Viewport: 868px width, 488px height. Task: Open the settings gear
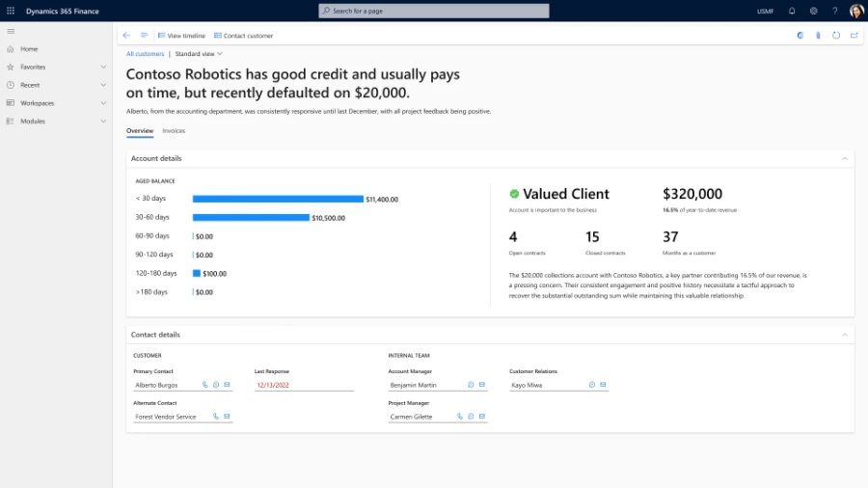coord(813,11)
